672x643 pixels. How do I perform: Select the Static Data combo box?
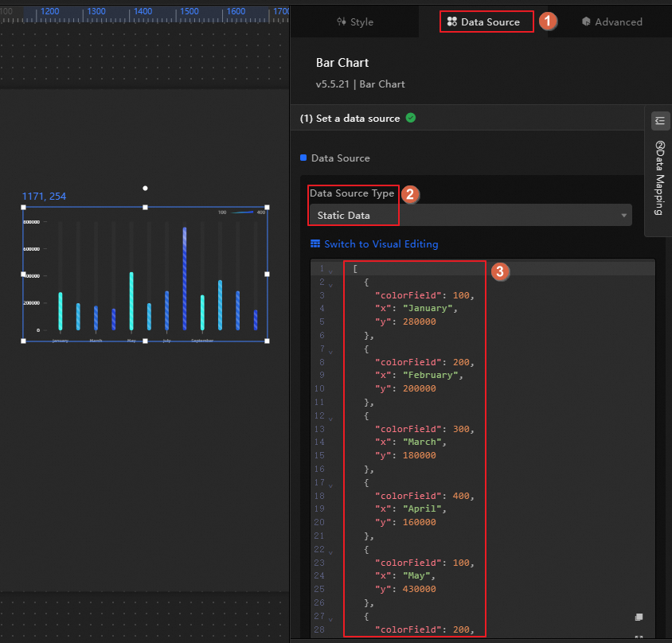pos(470,215)
